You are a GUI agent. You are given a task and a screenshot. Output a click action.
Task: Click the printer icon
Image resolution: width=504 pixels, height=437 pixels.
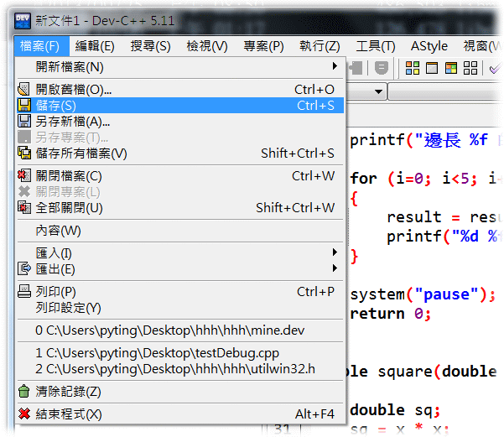coord(24,291)
